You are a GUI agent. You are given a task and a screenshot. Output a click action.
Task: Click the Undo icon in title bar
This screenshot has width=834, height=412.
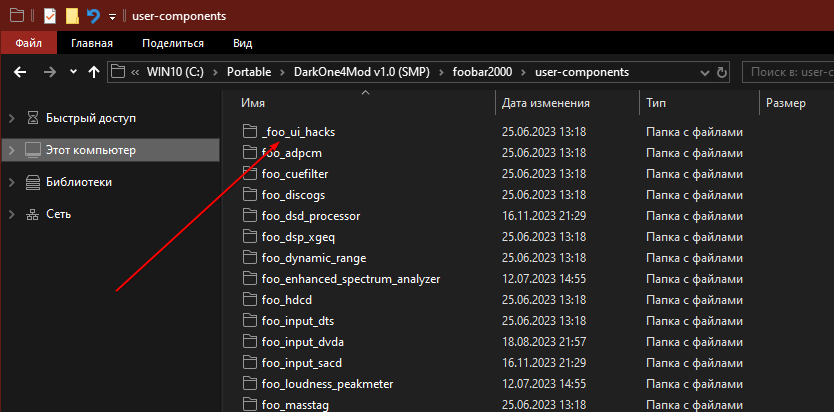pyautogui.click(x=94, y=16)
